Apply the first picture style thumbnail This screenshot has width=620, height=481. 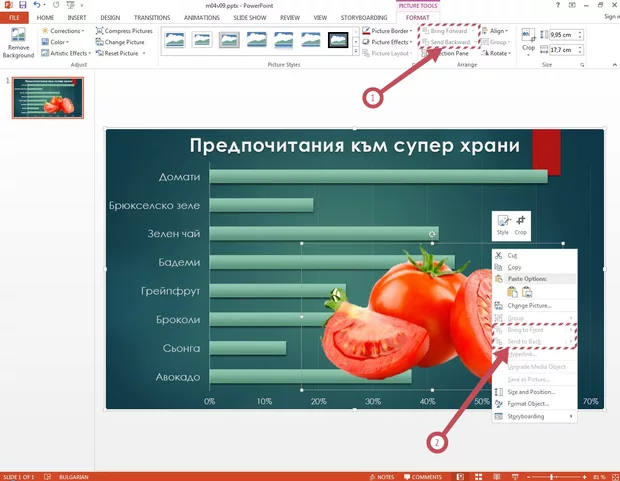click(x=175, y=40)
